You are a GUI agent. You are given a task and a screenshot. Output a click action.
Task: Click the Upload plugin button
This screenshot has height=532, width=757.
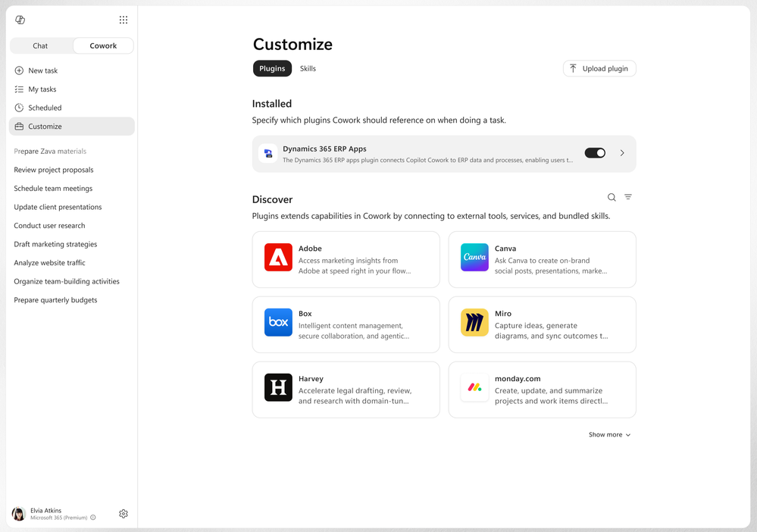tap(599, 68)
